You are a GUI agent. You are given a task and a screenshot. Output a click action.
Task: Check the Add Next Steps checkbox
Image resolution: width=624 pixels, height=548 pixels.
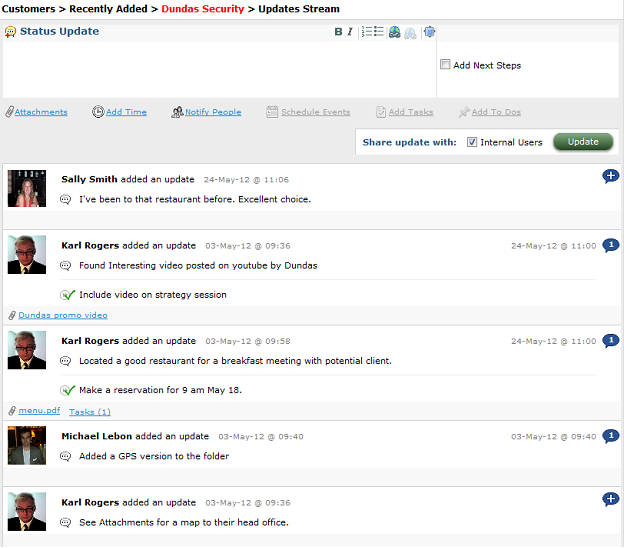coord(445,64)
